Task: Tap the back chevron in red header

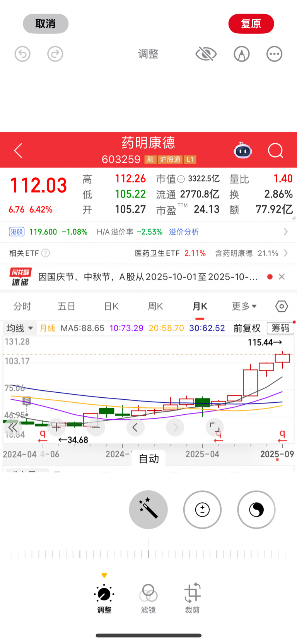Action: point(18,150)
